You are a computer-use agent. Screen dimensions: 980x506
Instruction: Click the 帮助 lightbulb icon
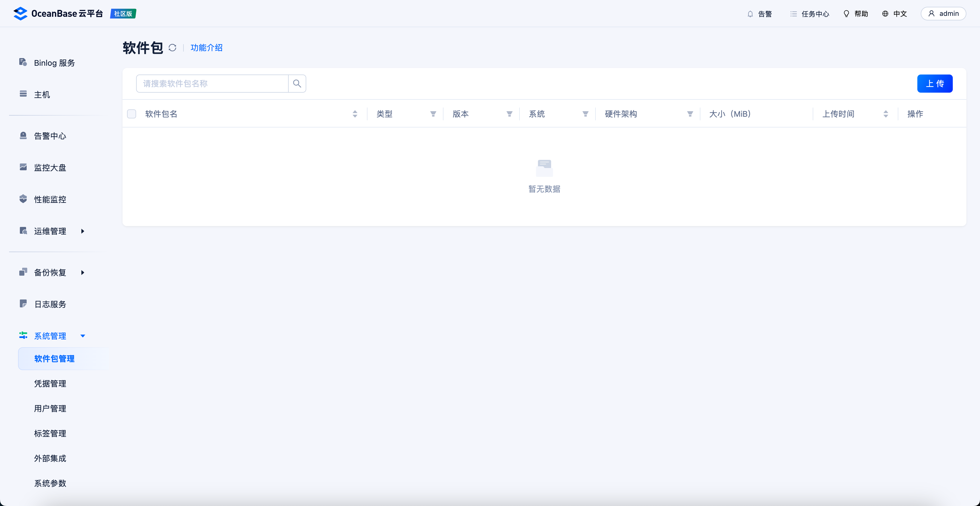coord(846,14)
